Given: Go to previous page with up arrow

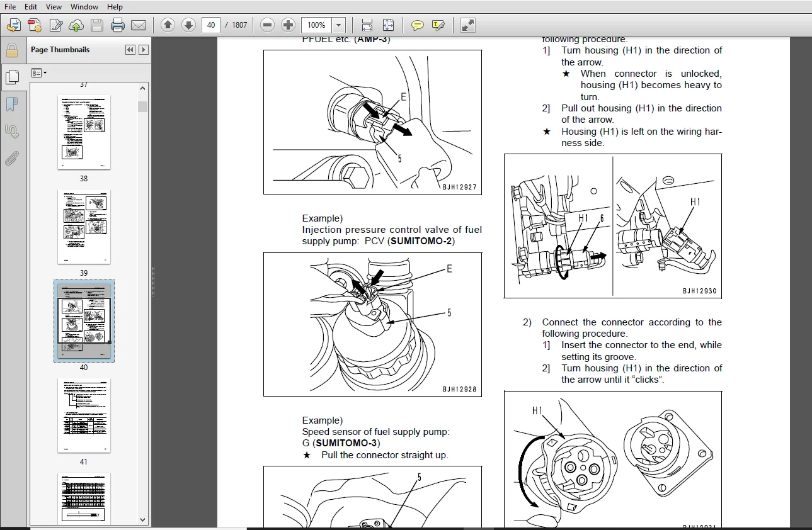Looking at the screenshot, I should click(168, 25).
